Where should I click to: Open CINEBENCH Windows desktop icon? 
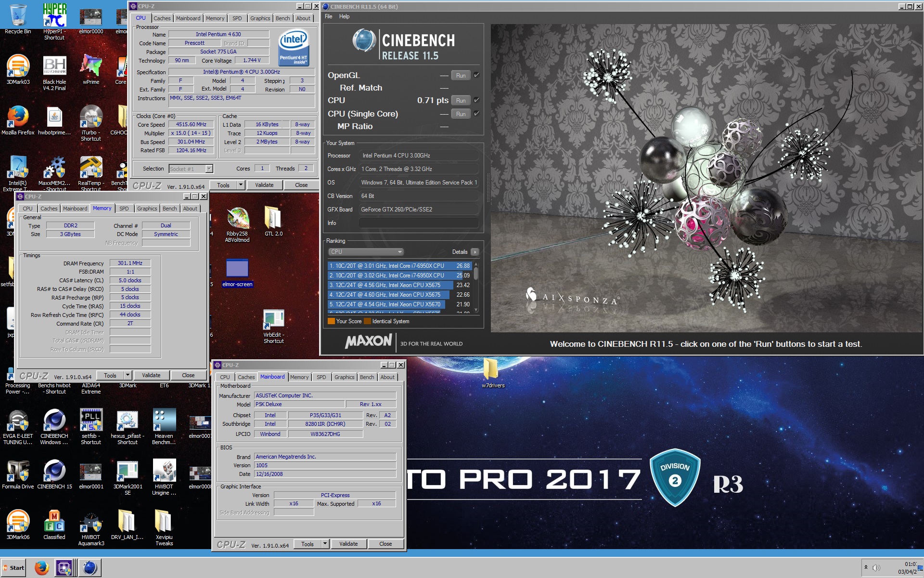click(54, 427)
